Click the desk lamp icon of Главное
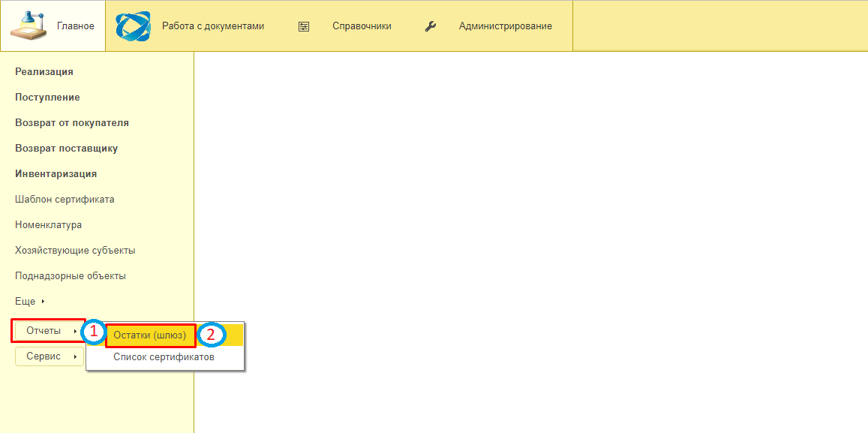868x433 pixels. point(28,26)
